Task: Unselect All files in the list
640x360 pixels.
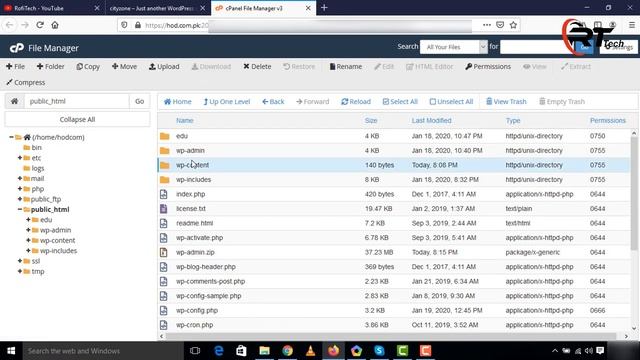Action: point(451,102)
